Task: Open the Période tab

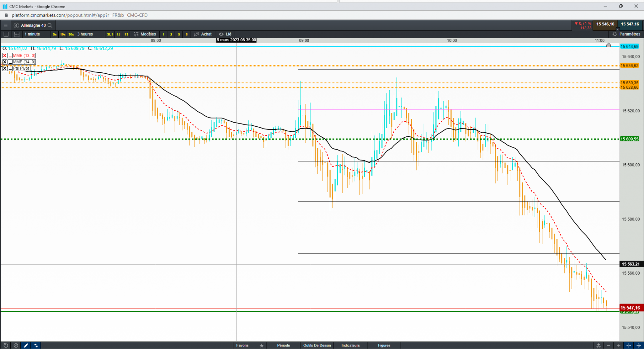Action: point(283,345)
